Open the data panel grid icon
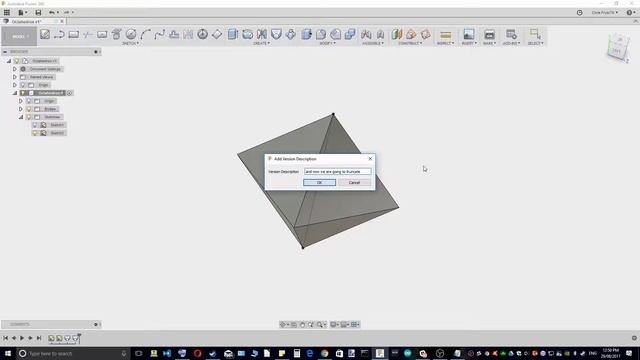 click(x=7, y=13)
